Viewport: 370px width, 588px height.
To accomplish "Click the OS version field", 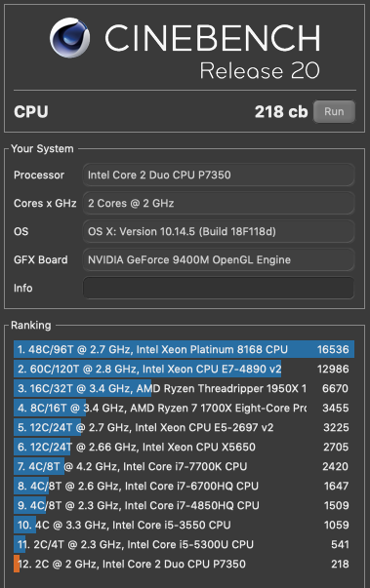I will [219, 231].
